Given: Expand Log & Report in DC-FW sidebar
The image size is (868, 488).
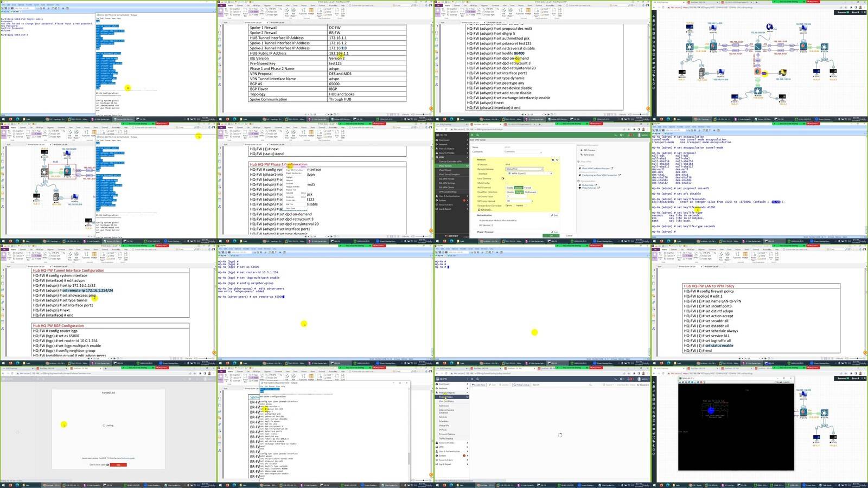Looking at the screenshot, I should click(451, 464).
